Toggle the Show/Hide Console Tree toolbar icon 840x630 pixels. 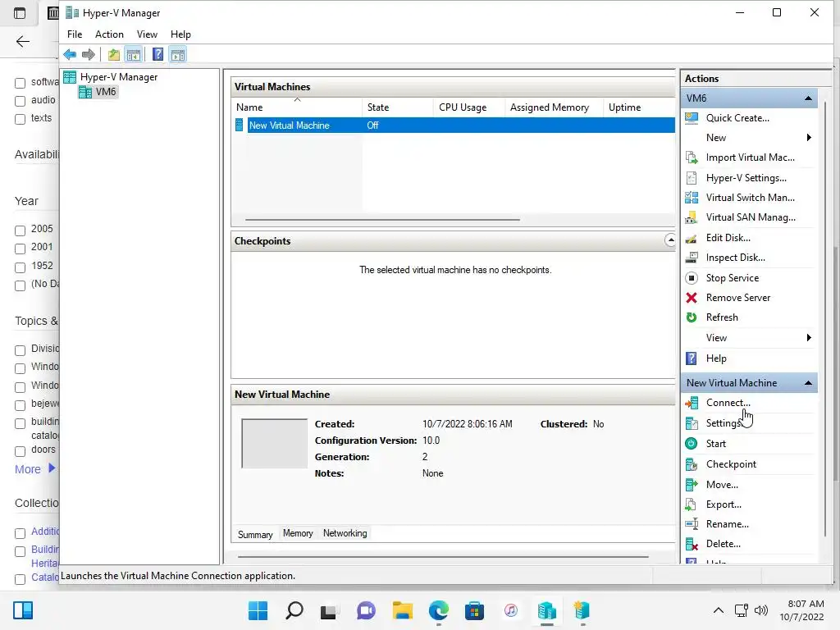tap(134, 54)
